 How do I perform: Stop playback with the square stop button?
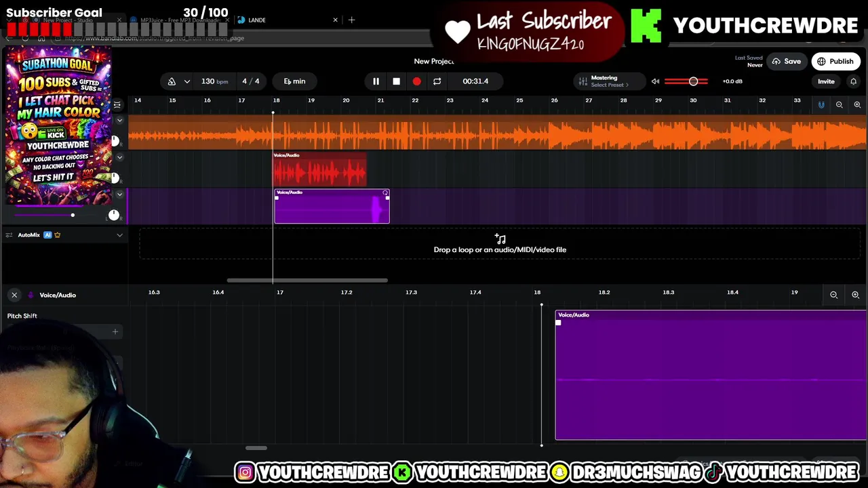tap(396, 81)
